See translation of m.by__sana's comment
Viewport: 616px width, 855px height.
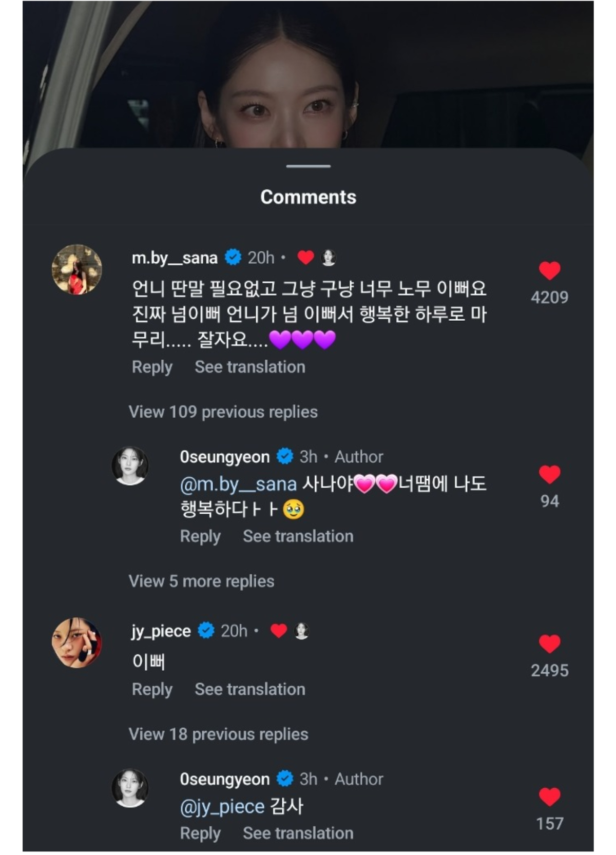[x=250, y=367]
